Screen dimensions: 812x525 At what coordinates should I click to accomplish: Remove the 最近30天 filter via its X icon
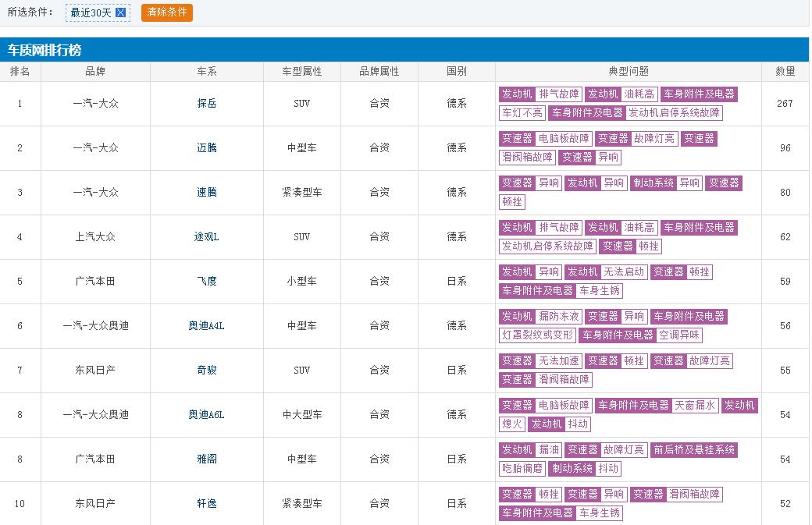point(120,12)
